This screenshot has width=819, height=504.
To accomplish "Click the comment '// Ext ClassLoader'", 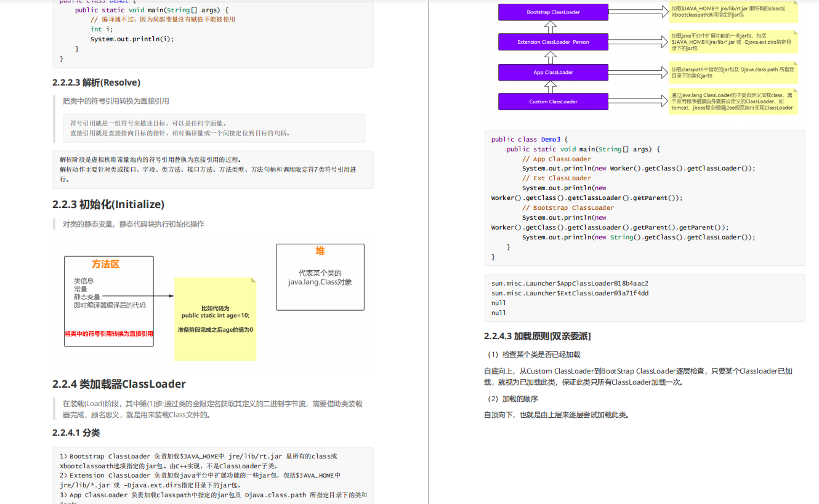I will [x=557, y=178].
